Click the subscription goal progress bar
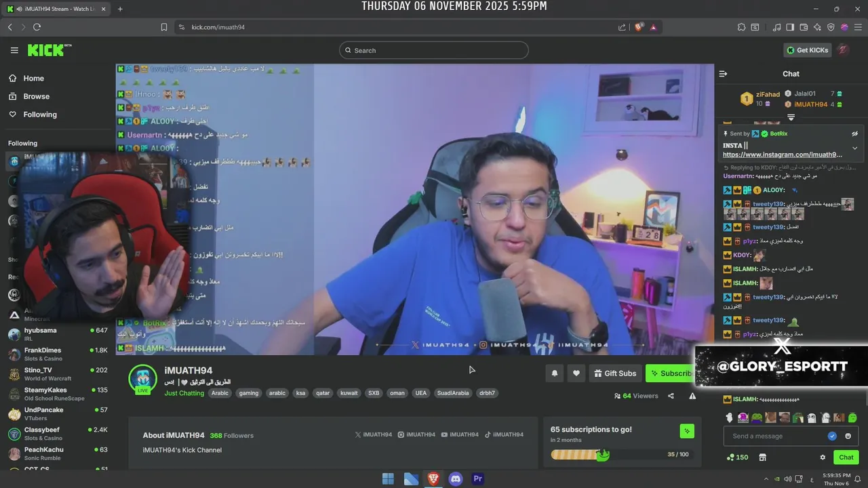 point(620,454)
